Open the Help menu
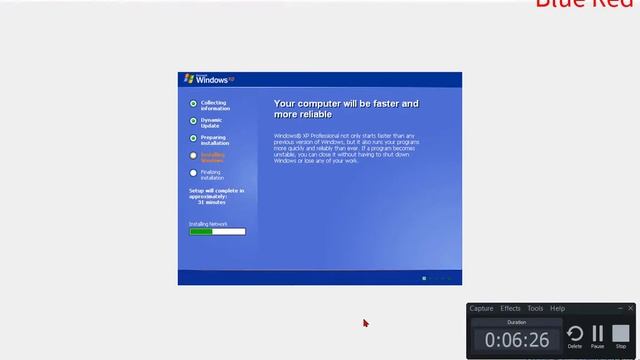This screenshot has height=360, width=640. click(557, 309)
